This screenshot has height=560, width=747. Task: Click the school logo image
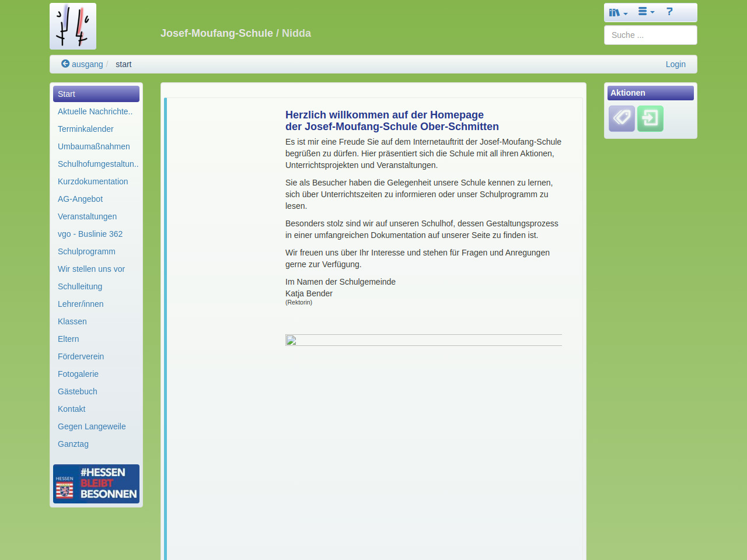coord(73,26)
